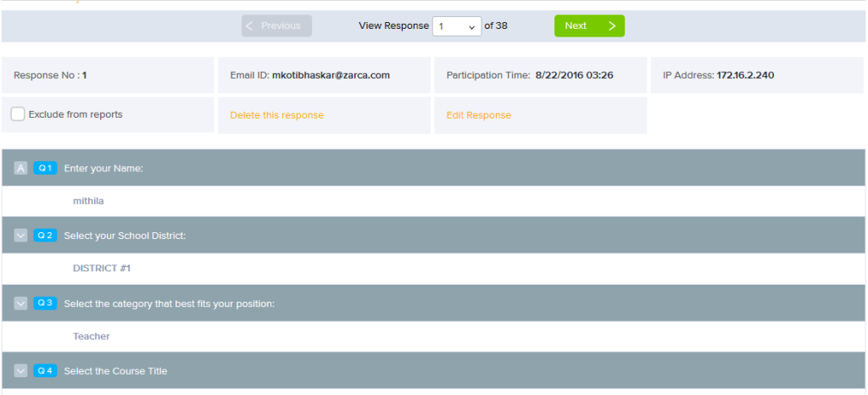Click the right arrow on Next button

coord(612,26)
